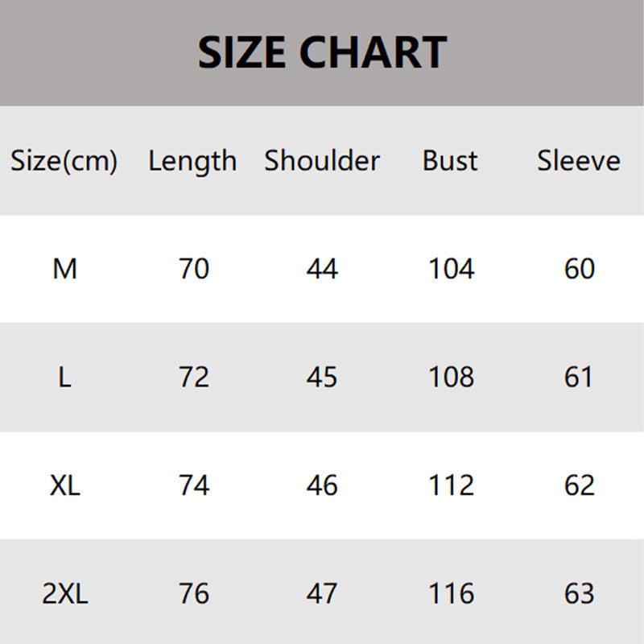644x644 pixels.
Task: Click the XL length value 74
Action: tap(193, 486)
